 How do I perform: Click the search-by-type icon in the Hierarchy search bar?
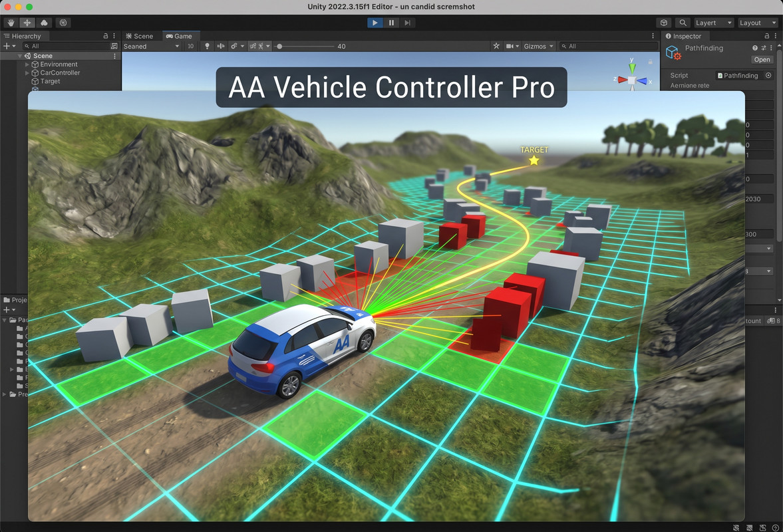click(114, 46)
